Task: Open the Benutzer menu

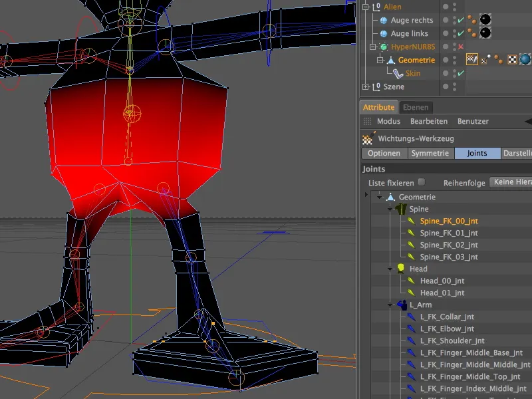Action: (473, 121)
